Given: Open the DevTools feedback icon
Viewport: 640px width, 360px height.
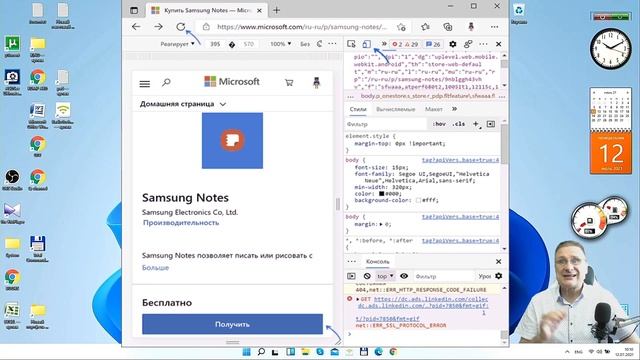Looking at the screenshot, I should pyautogui.click(x=468, y=44).
